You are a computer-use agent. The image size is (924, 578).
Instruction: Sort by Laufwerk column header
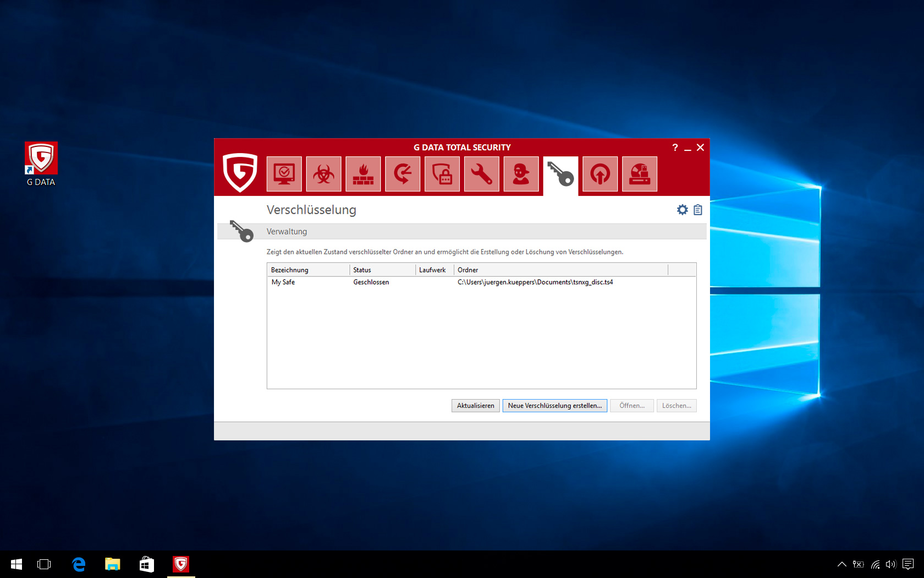click(x=435, y=270)
